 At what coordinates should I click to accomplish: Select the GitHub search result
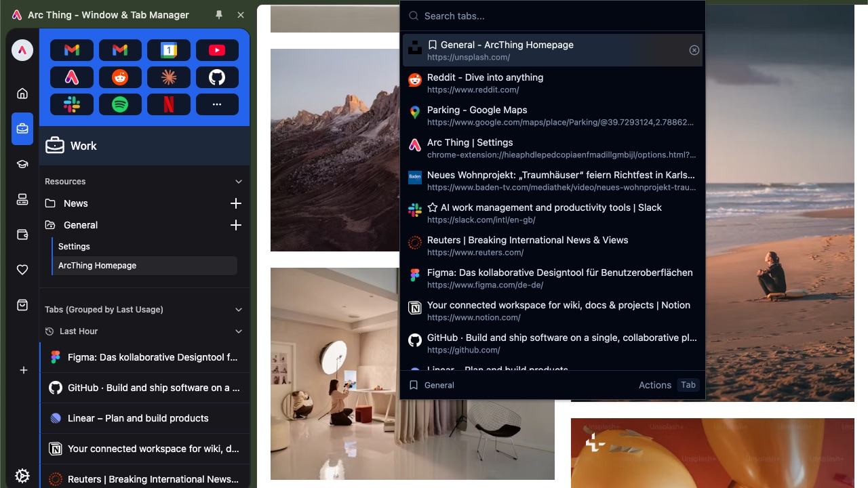pos(553,343)
